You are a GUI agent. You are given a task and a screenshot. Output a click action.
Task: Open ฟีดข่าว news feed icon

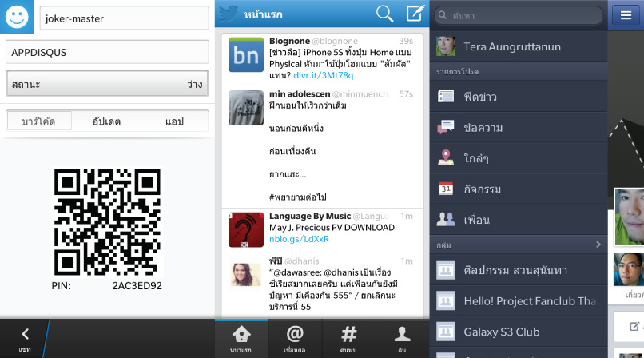tap(446, 97)
